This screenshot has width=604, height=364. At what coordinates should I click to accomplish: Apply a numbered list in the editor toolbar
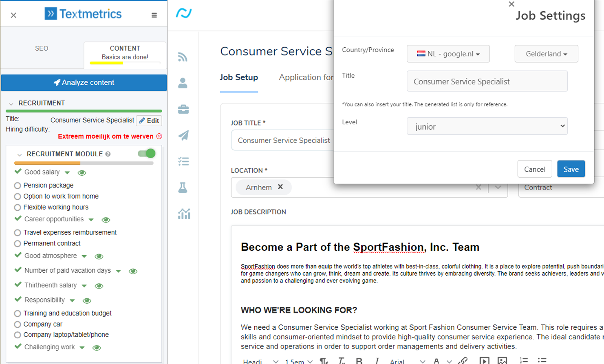(524, 360)
